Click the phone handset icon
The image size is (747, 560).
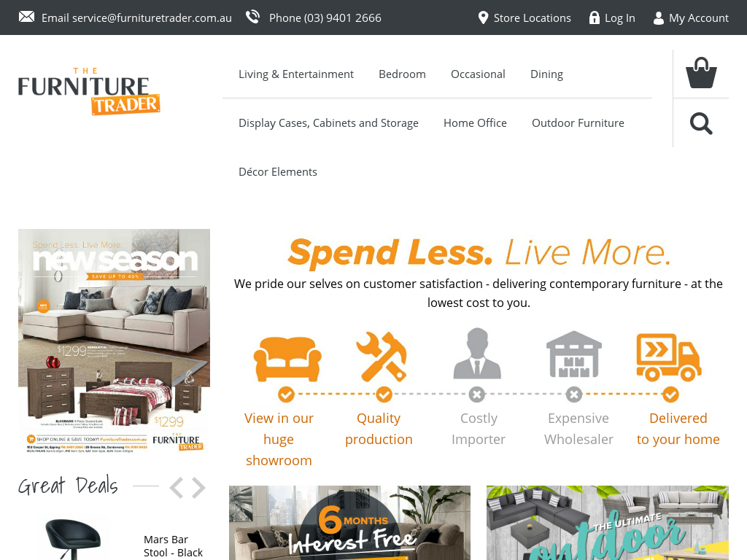(252, 17)
